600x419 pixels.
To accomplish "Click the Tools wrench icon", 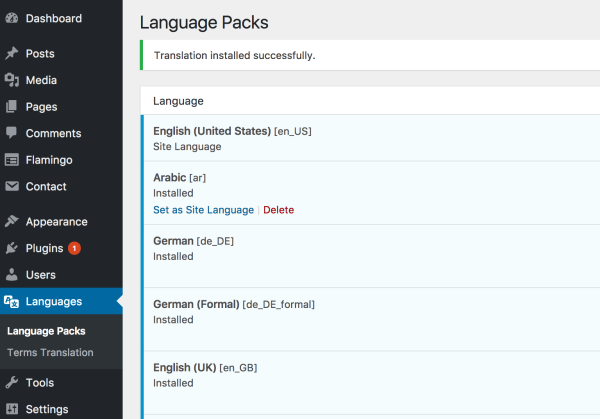I will pos(12,382).
